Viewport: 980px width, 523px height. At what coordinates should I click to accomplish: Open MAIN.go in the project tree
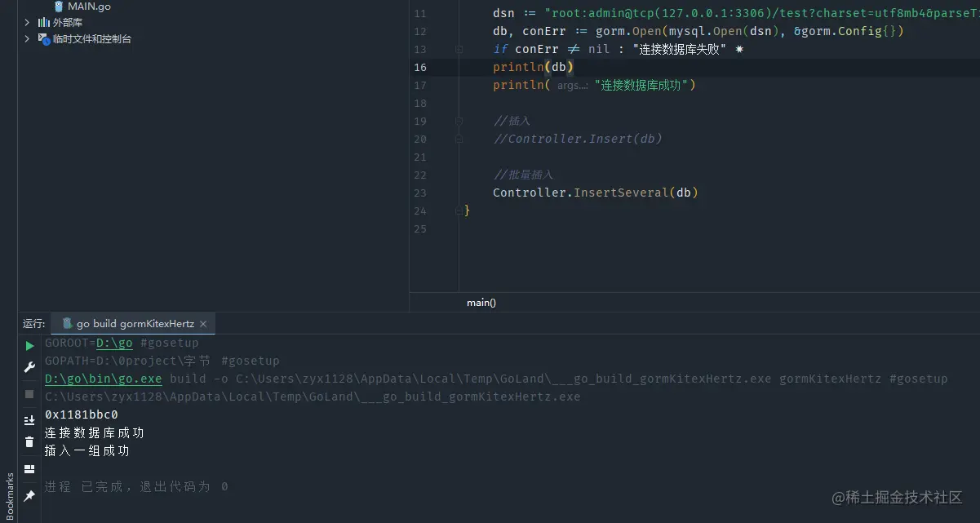coord(89,7)
